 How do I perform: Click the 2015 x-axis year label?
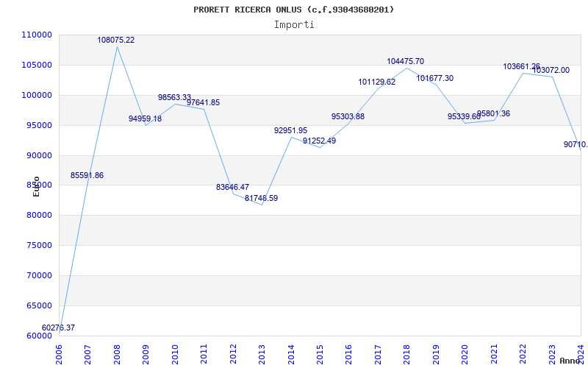point(320,354)
